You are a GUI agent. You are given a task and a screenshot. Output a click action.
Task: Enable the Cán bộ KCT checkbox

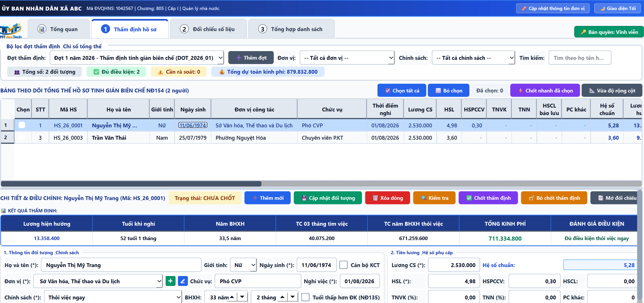pos(344,265)
